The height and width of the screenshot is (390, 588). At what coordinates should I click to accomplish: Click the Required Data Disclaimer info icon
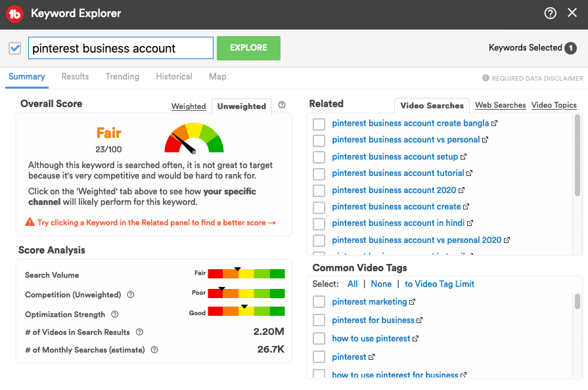pyautogui.click(x=486, y=78)
